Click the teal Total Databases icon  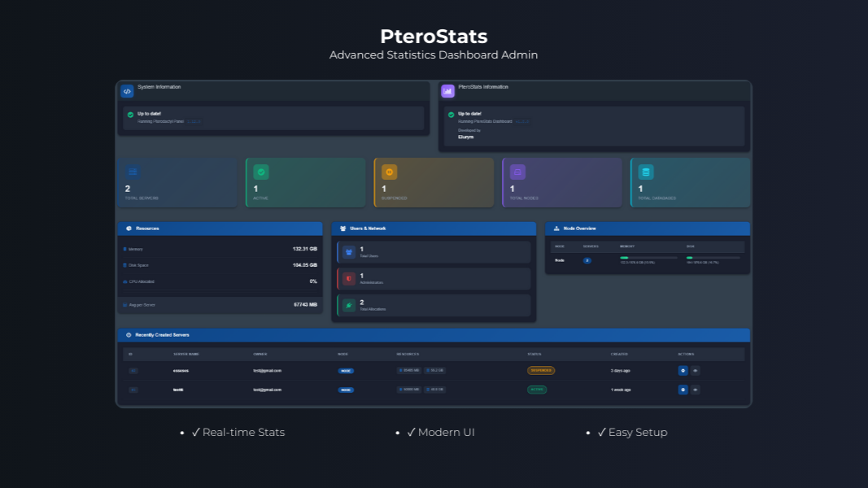click(x=646, y=172)
